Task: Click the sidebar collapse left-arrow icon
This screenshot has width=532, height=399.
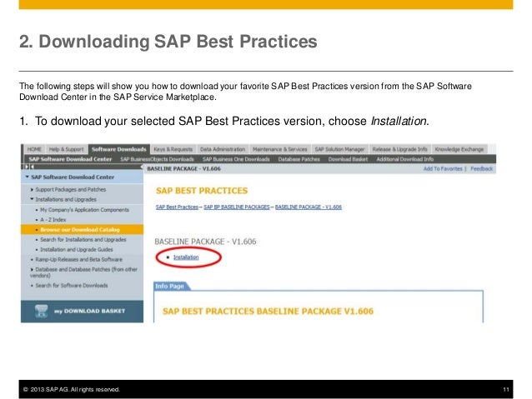Action: click(x=32, y=167)
